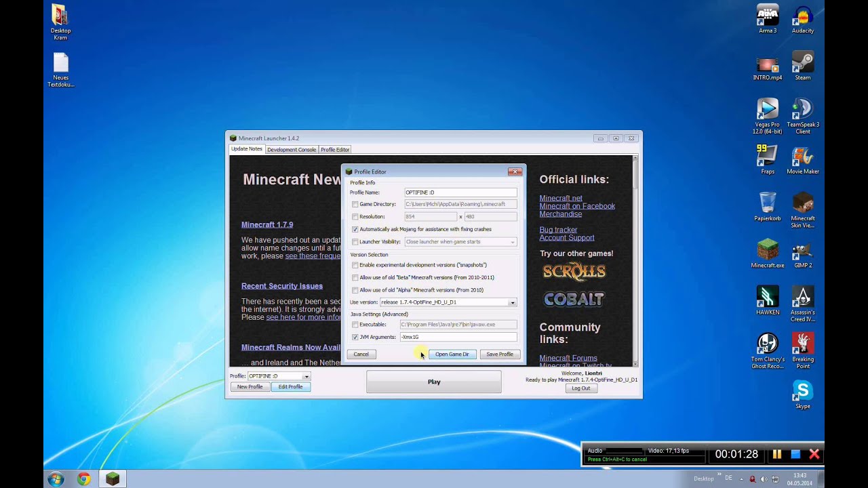Viewport: 868px width, 488px height.
Task: Launch the Arma 3 desktop icon
Action: (768, 19)
